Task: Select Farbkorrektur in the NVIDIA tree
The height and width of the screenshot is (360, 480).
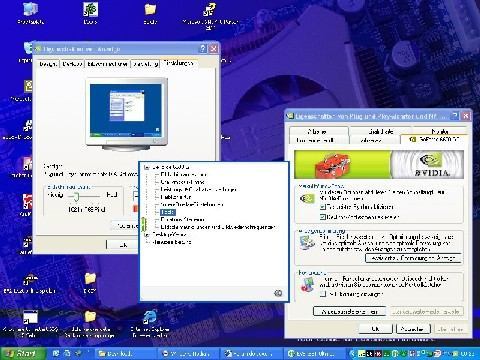Action: click(x=176, y=197)
